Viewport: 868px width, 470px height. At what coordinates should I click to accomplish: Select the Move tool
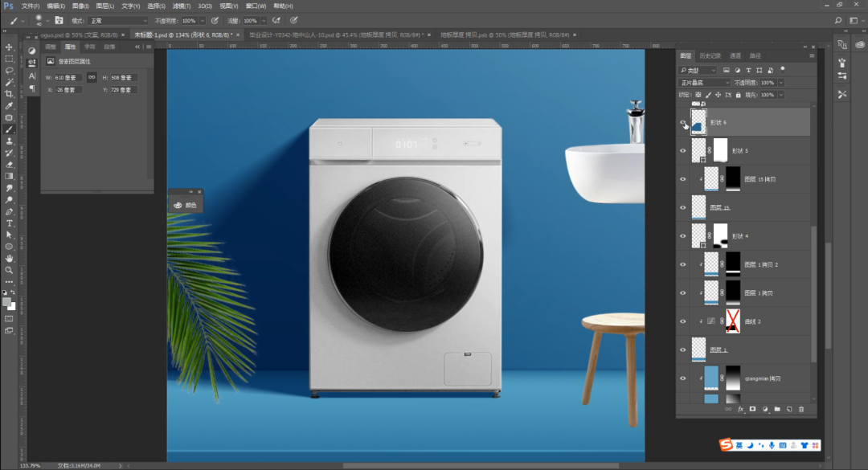tap(10, 47)
